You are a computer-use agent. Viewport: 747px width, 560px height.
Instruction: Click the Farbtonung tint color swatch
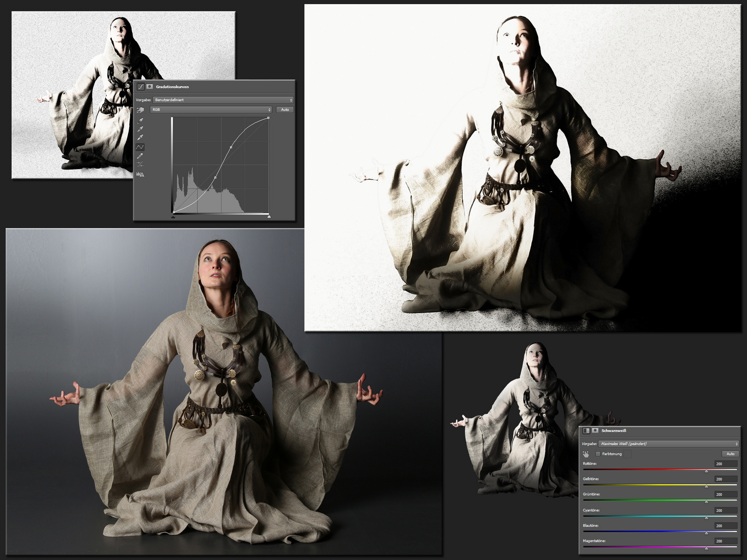point(627,454)
